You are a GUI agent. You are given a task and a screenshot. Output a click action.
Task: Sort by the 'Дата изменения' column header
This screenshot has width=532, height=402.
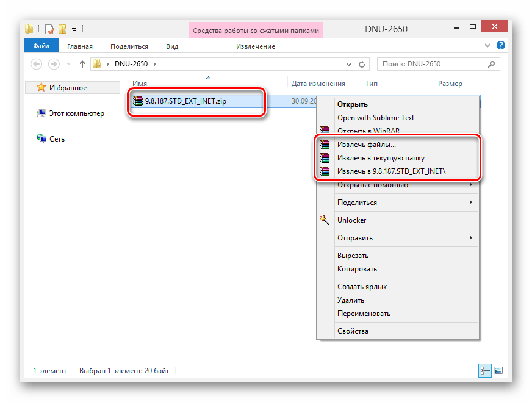(x=318, y=84)
